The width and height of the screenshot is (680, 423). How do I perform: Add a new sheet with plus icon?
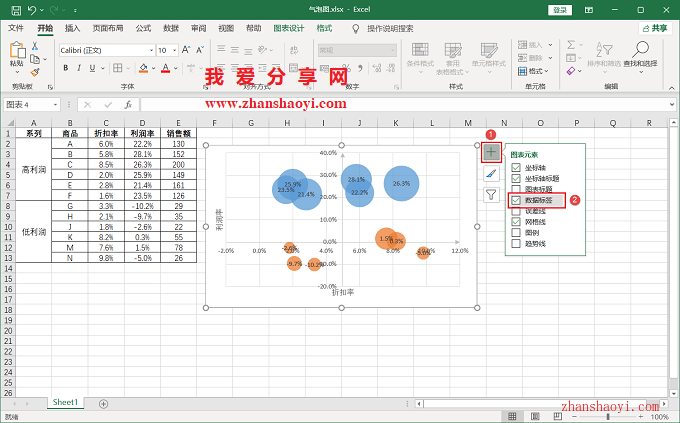tap(103, 404)
